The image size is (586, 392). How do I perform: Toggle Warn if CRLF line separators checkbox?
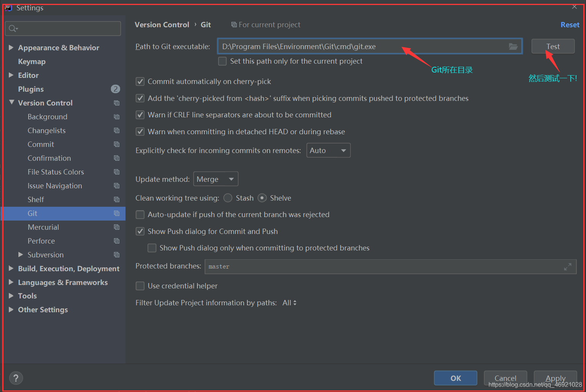(x=140, y=115)
